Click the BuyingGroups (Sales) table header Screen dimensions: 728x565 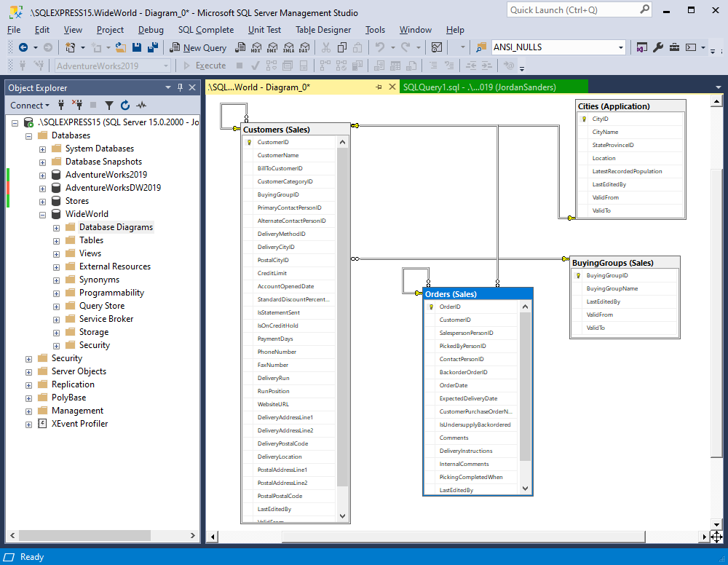pos(625,263)
